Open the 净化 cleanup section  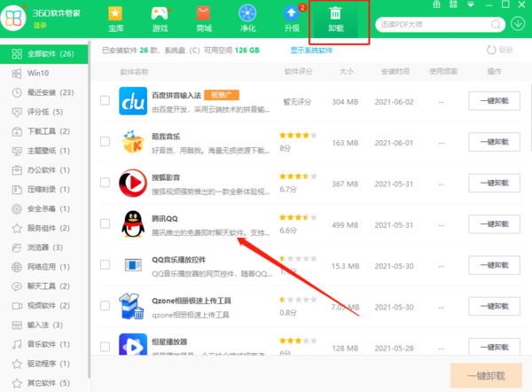tap(247, 20)
